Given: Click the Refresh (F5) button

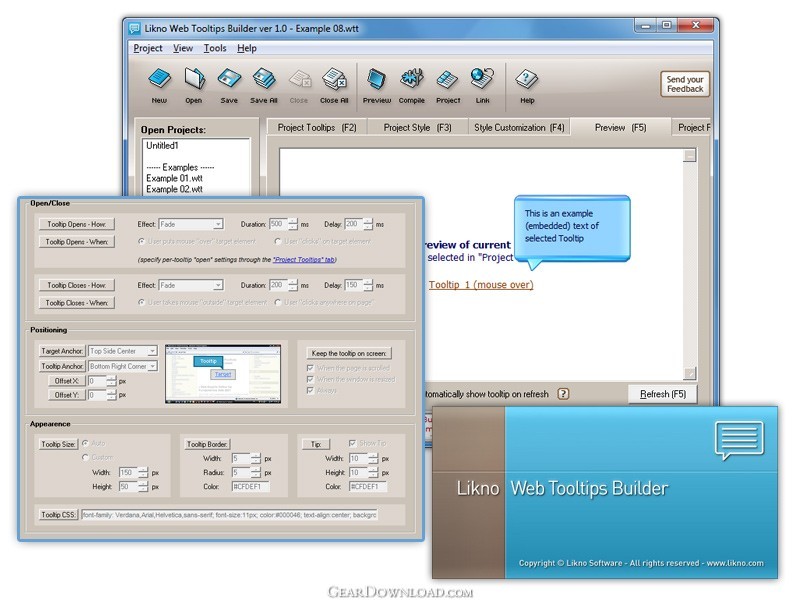Looking at the screenshot, I should (663, 394).
